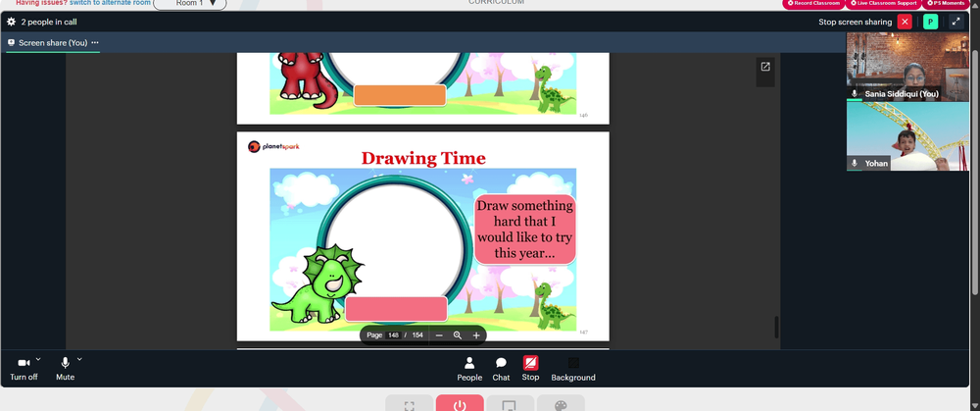980x411 pixels.
Task: Click the Yohan video thumbnail
Action: pyautogui.click(x=907, y=136)
